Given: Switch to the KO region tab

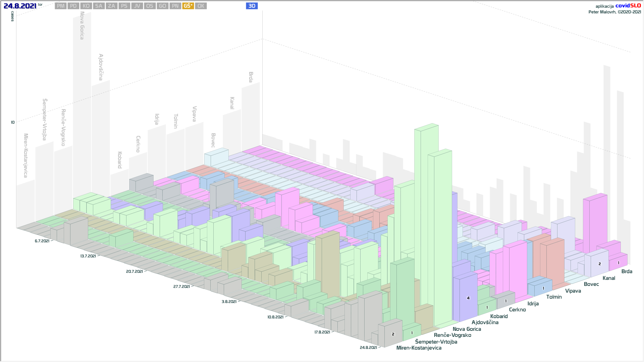Looking at the screenshot, I should [x=86, y=6].
